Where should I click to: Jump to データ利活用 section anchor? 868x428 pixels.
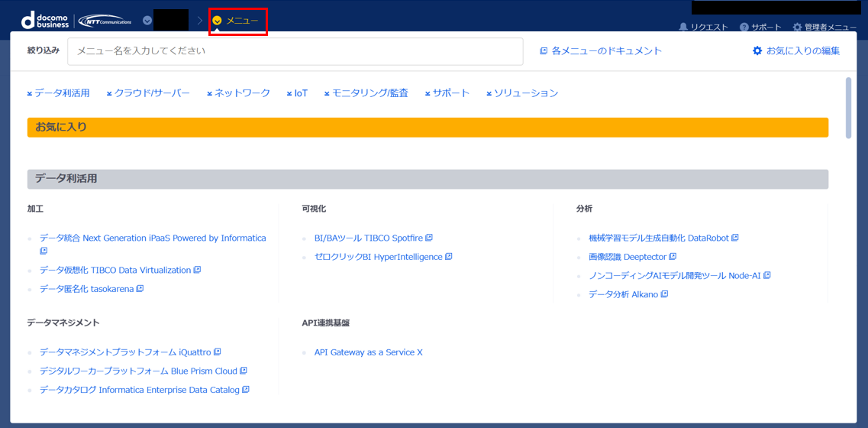coord(59,93)
